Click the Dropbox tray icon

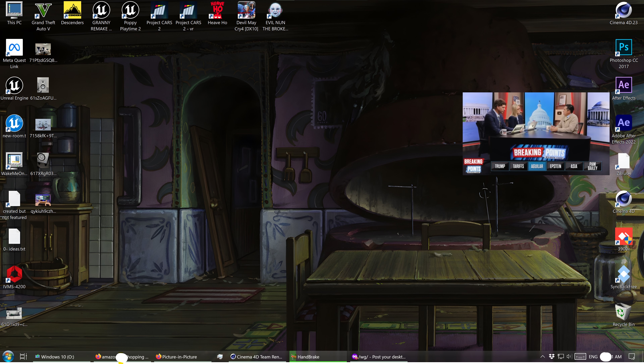tap(551, 356)
